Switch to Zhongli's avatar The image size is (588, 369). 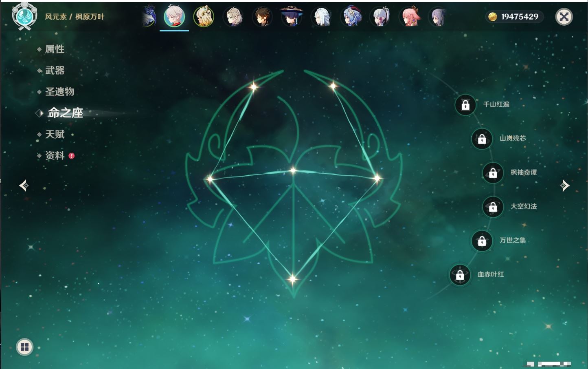click(263, 17)
